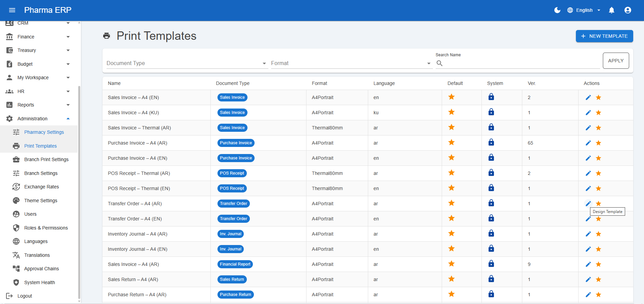
Task: Go to Branch Print Settings
Action: 46,159
